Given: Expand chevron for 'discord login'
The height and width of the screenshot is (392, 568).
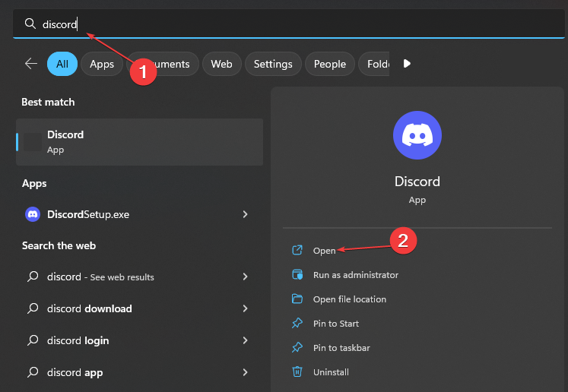Looking at the screenshot, I should (246, 340).
